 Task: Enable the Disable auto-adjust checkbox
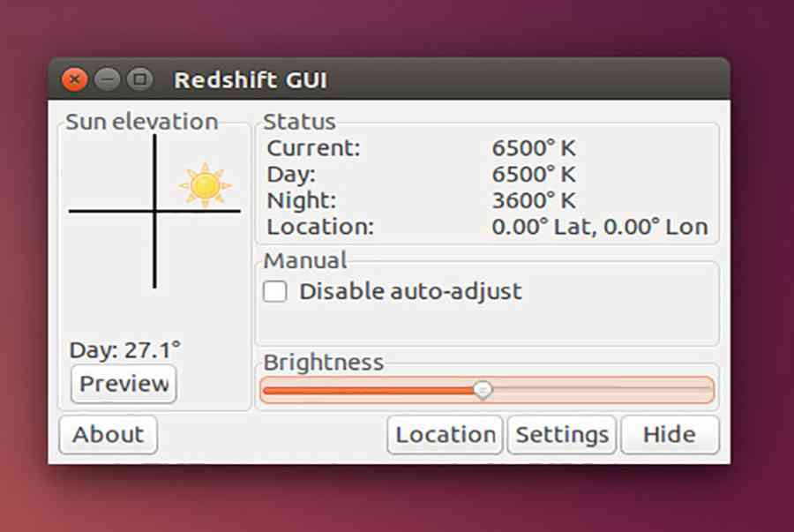275,292
